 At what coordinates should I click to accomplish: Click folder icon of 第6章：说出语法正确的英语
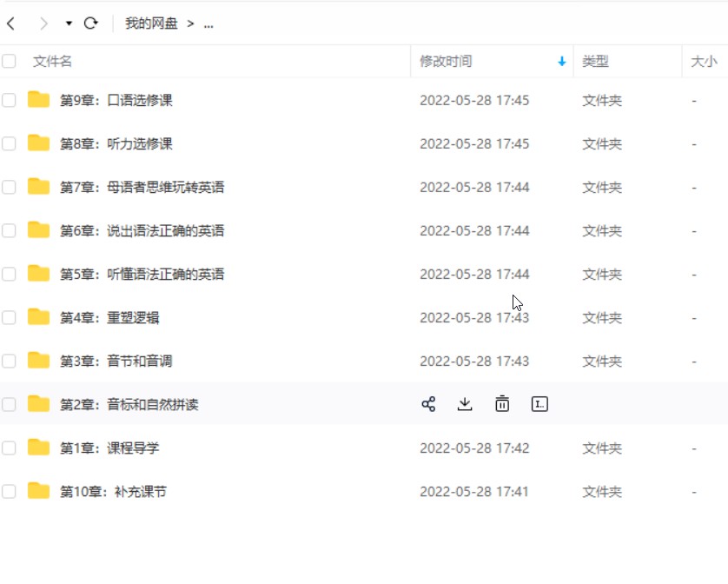(38, 230)
